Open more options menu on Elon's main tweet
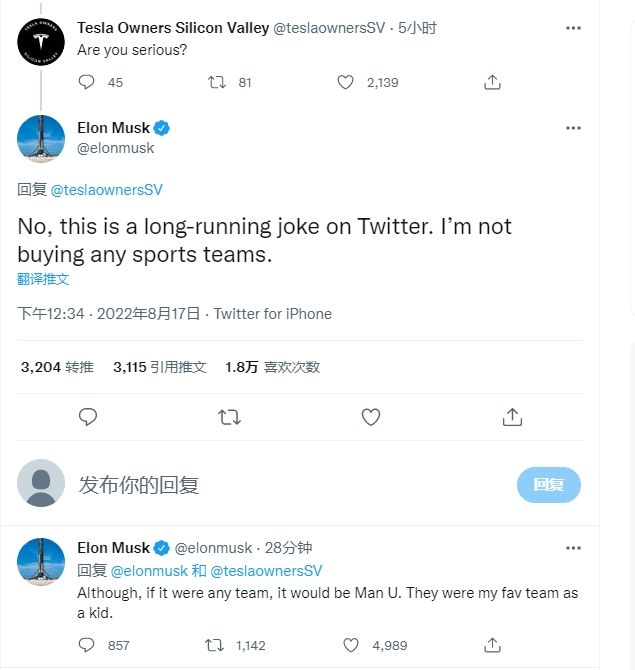Screen dimensions: 635x670 pos(573,128)
